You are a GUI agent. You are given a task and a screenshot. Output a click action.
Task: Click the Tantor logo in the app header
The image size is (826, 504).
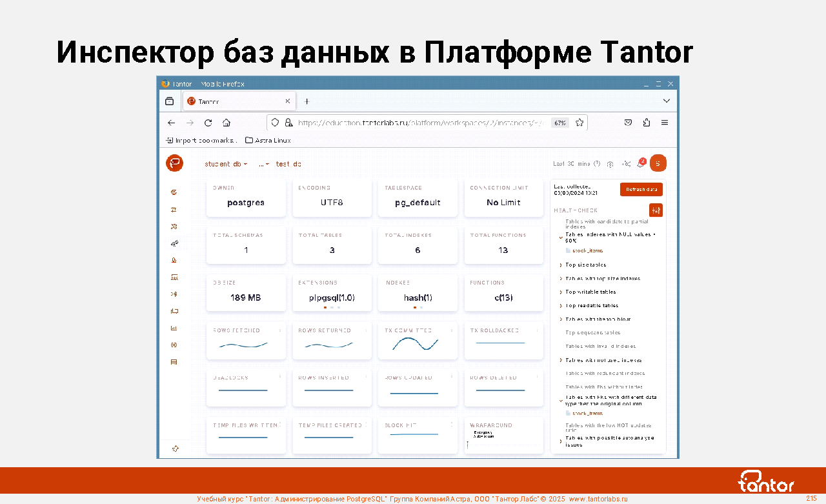[174, 163]
